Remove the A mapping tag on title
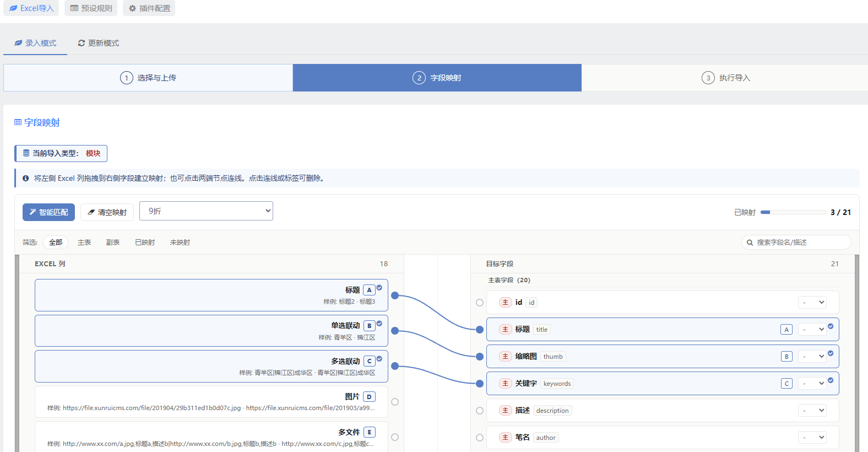Screen dimensions: 868x452 pyautogui.click(x=786, y=330)
